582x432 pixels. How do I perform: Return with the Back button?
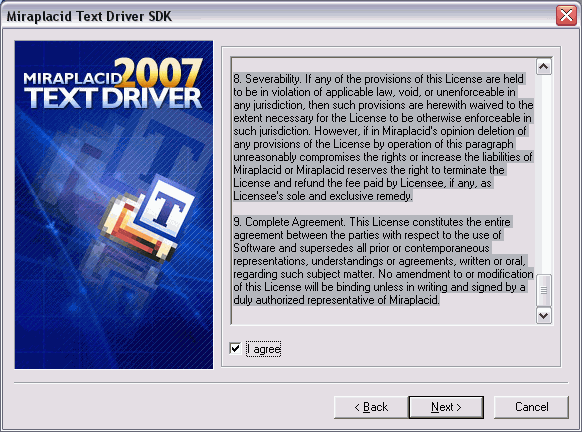click(x=371, y=407)
